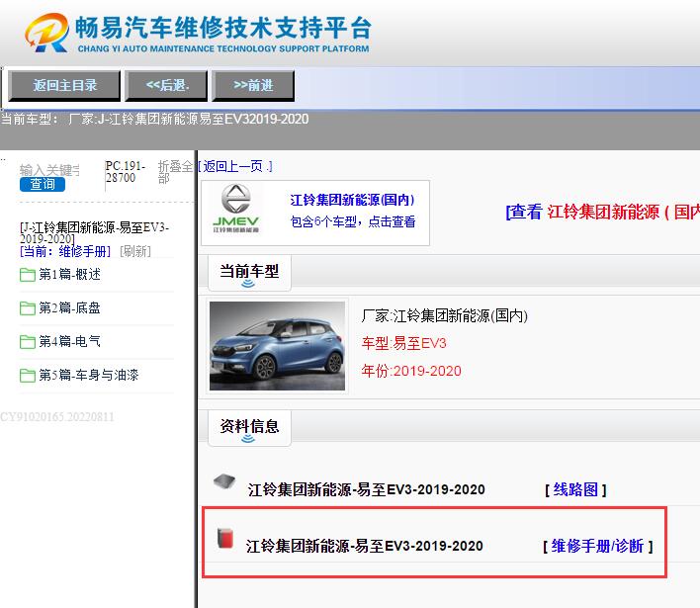The width and height of the screenshot is (700, 608).
Task: Expand tree item 第2篇-底盘
Action: tap(69, 307)
